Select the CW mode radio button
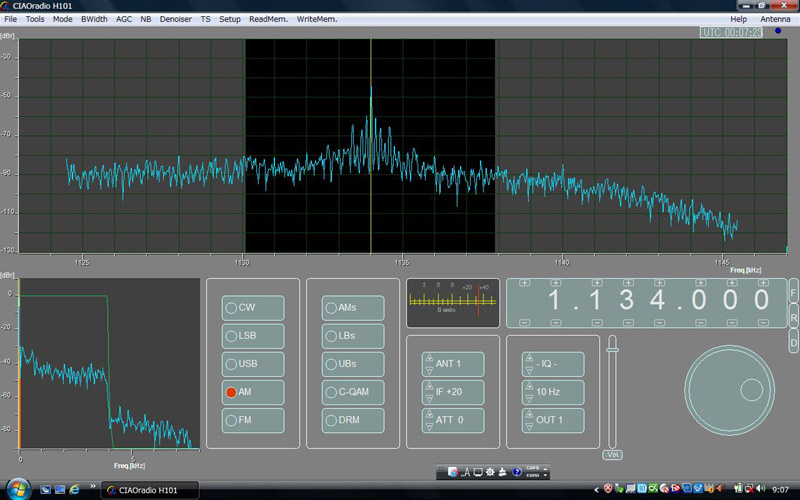 pos(231,307)
